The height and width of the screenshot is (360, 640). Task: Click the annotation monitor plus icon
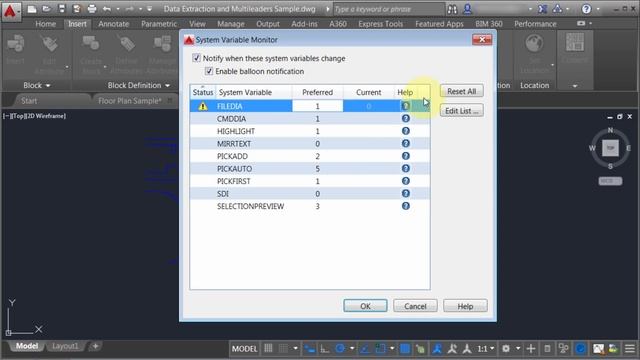(531, 349)
